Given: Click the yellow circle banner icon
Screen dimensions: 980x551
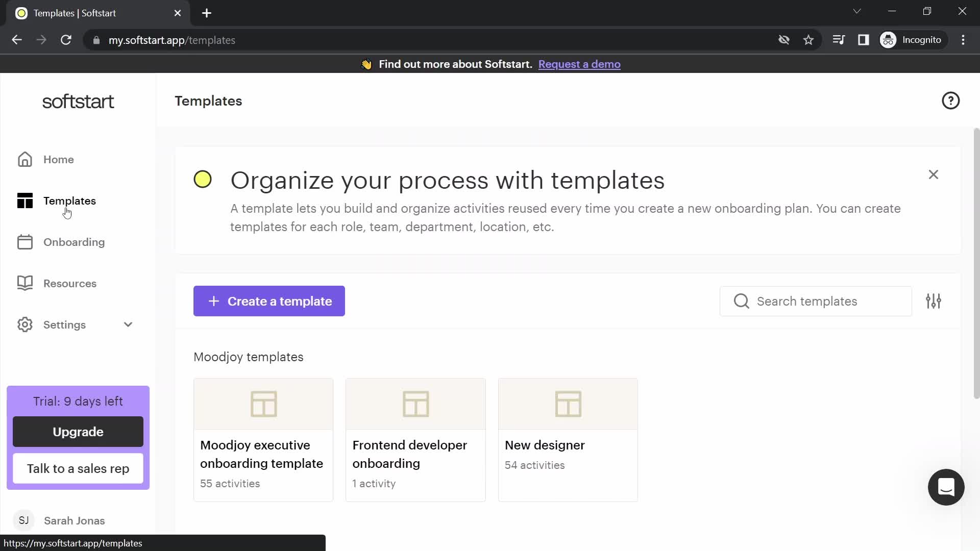Looking at the screenshot, I should (203, 180).
